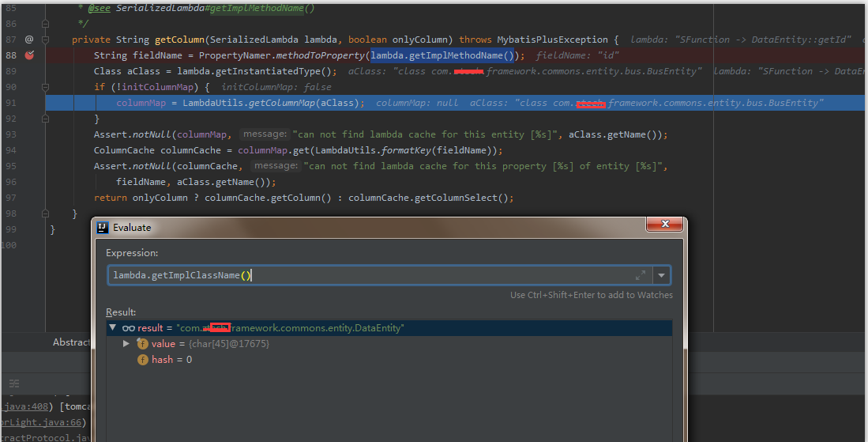868x442 pixels.
Task: Click the method fold end marker on line 98
Action: point(46,213)
